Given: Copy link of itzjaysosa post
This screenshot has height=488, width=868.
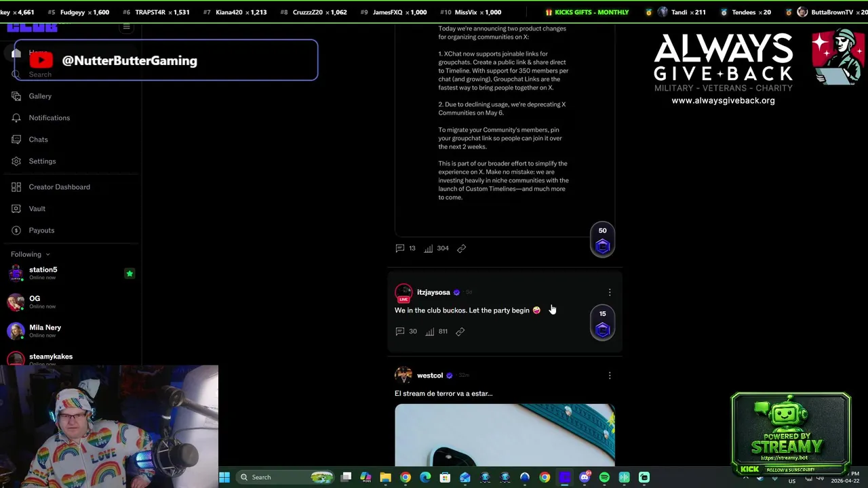Looking at the screenshot, I should 460,331.
